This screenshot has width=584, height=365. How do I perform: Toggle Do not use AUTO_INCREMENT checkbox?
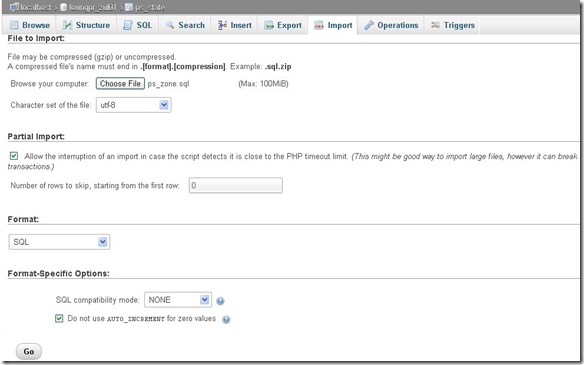point(59,318)
